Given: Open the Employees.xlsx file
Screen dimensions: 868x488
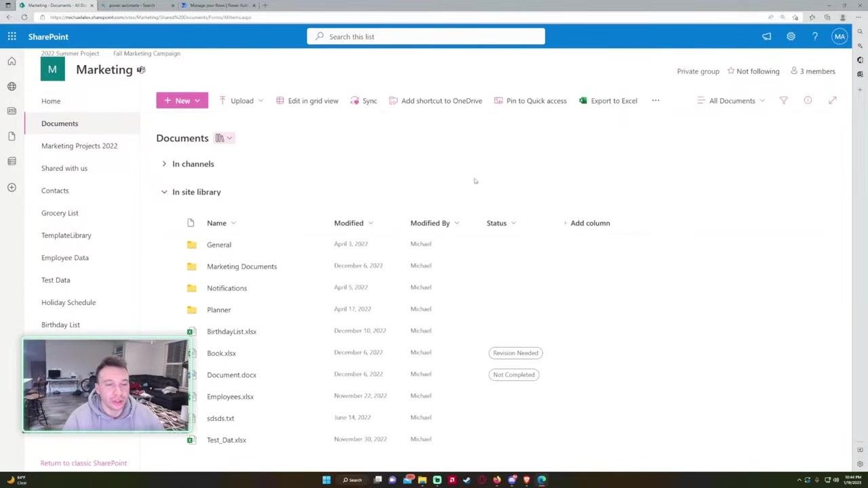Looking at the screenshot, I should point(230,396).
